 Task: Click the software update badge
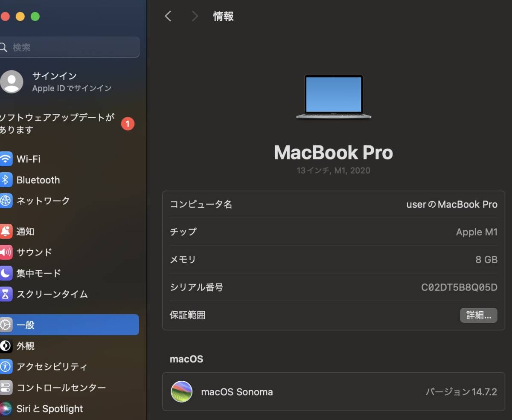point(128,124)
